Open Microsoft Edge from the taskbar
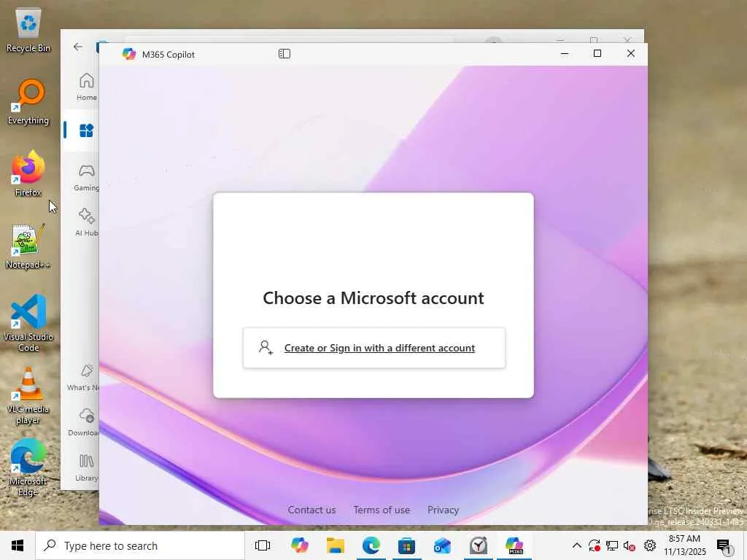Viewport: 747px width, 560px height. point(371,545)
